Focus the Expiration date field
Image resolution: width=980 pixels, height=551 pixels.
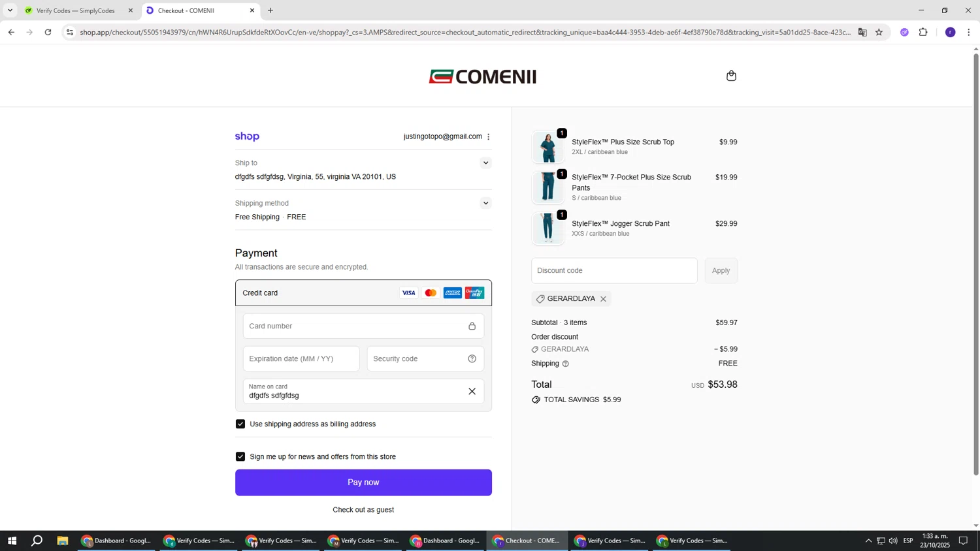click(301, 358)
